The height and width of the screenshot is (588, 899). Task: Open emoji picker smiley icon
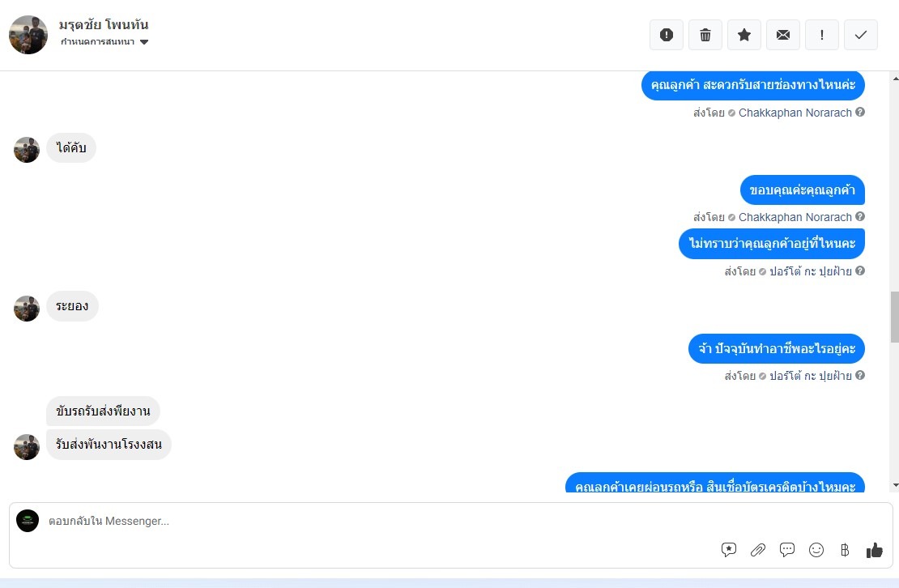coord(816,550)
